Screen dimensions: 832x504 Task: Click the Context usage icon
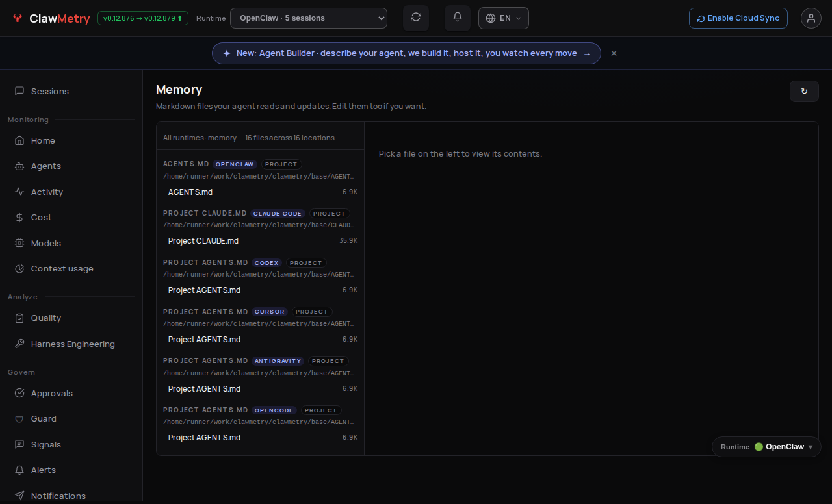[x=19, y=269]
